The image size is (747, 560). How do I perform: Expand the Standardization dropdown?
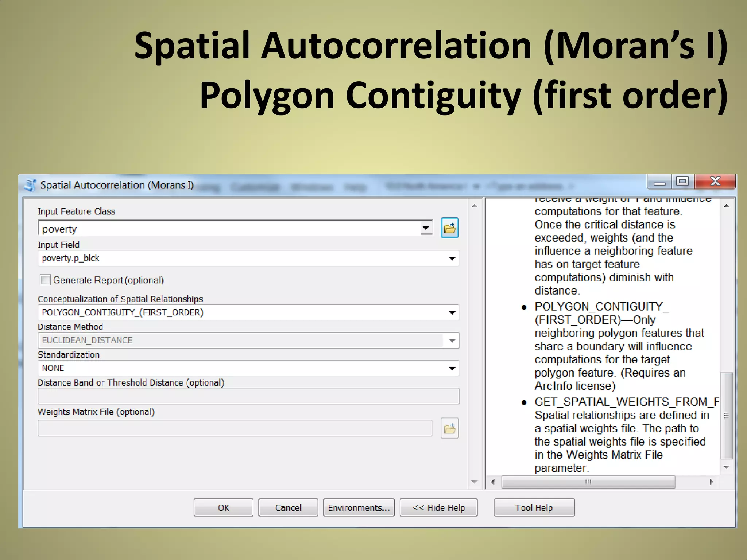click(x=452, y=368)
